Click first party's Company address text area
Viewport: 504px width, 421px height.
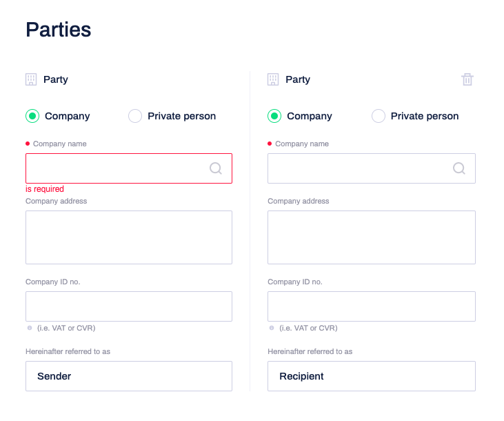(129, 237)
